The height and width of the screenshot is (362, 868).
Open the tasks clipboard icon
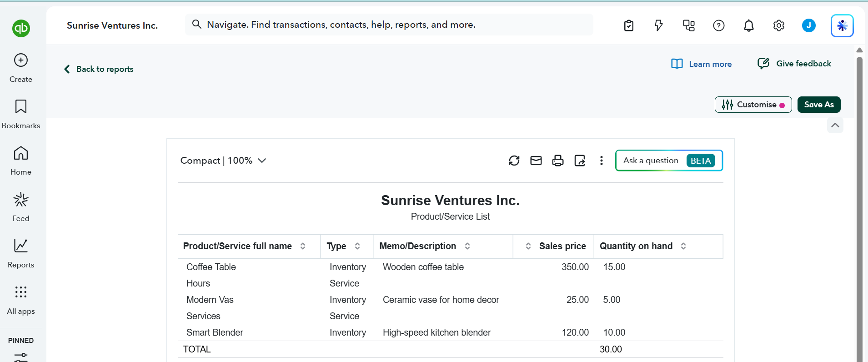tap(629, 25)
